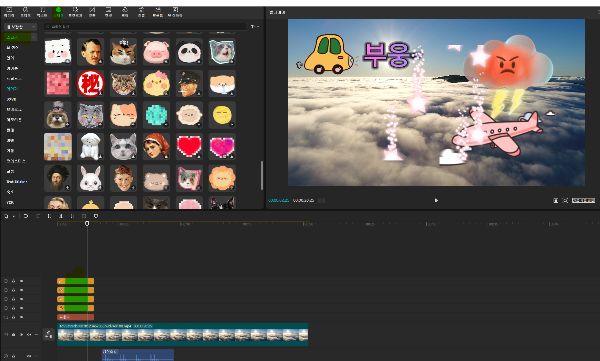
Task: Add the magenta pixel heart sticker
Action: click(222, 147)
